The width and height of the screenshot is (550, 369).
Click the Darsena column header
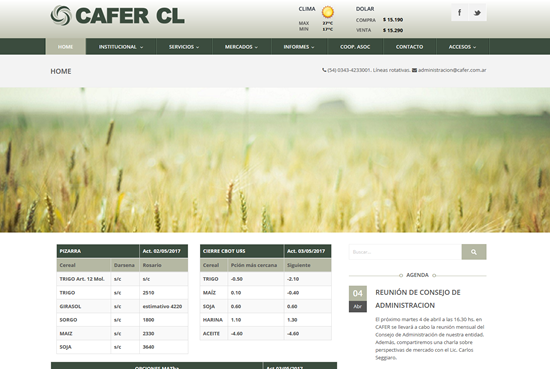(124, 265)
